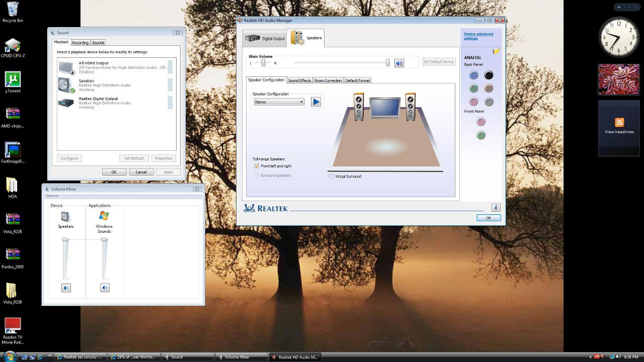Open Sound Effects tab
The image size is (644, 362).
click(299, 80)
